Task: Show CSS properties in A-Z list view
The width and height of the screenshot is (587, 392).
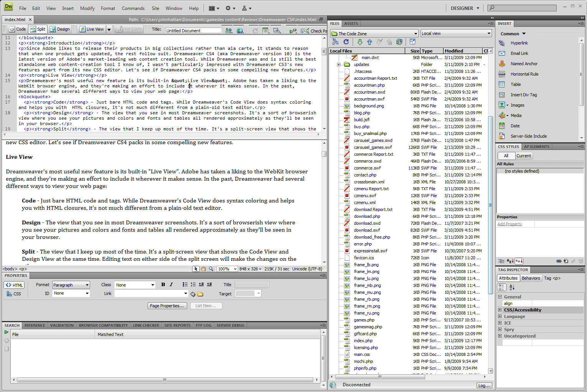Action: pyautogui.click(x=510, y=261)
